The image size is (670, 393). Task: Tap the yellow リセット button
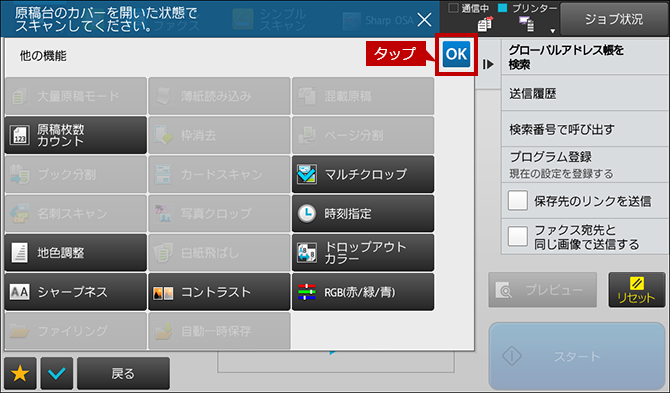[x=637, y=290]
